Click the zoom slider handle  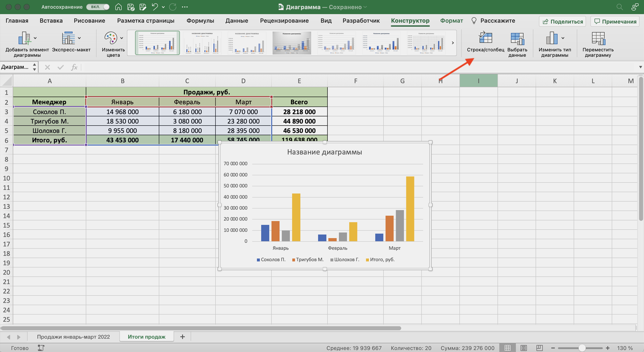[582, 348]
